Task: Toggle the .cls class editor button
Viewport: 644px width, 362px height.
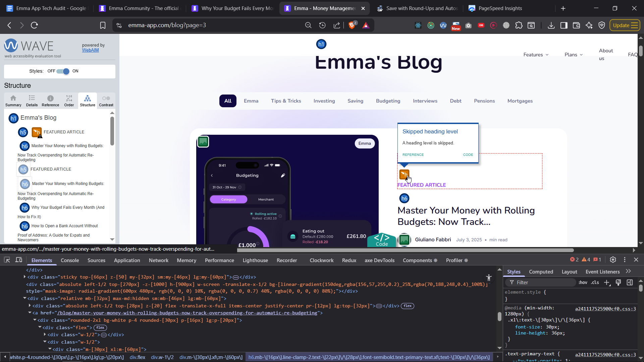Action: click(x=595, y=283)
